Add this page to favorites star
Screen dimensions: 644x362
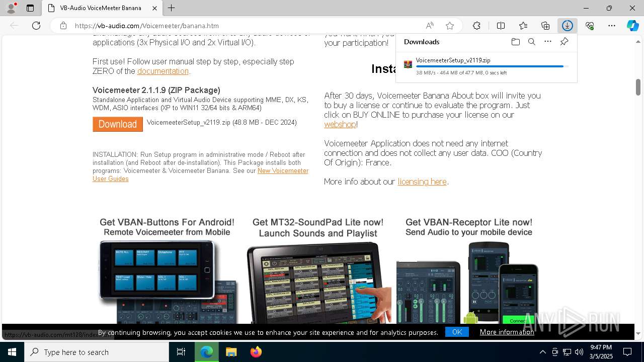coord(450,26)
